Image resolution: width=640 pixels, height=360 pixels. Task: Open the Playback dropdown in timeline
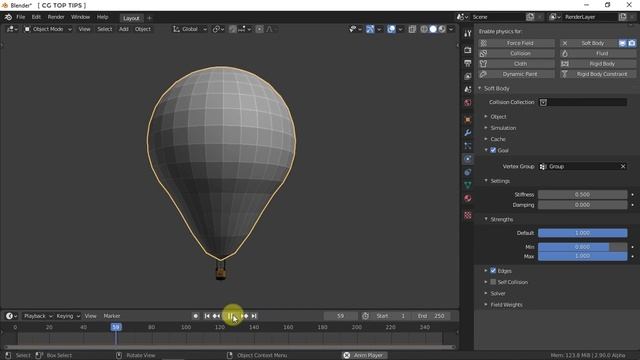(x=38, y=316)
